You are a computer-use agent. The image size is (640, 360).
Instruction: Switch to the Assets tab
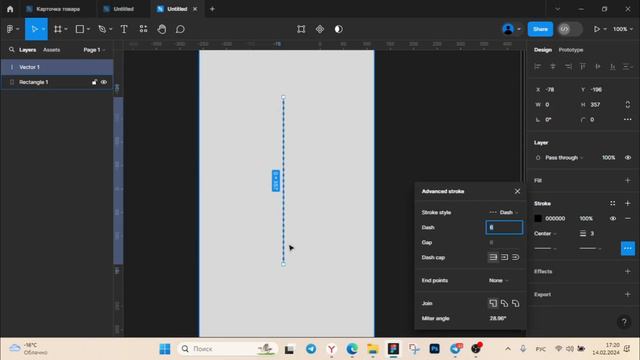coord(51,50)
